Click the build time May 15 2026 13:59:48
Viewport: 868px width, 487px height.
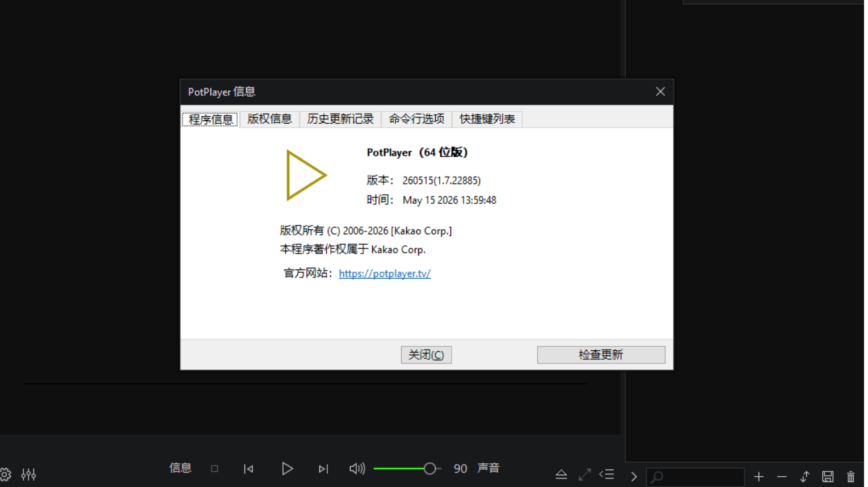[x=449, y=200]
